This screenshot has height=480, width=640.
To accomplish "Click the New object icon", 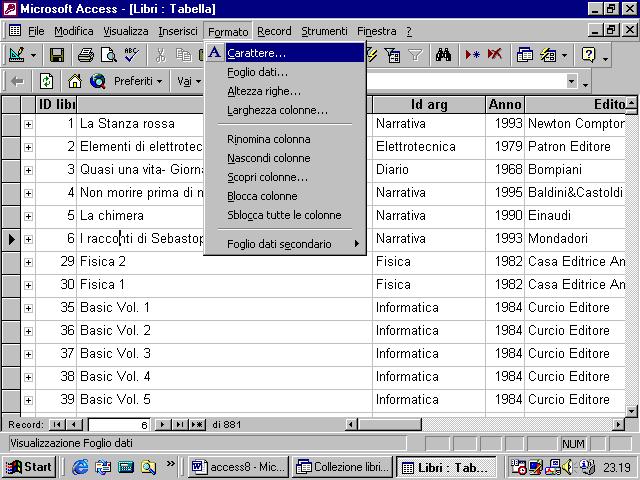I will pos(548,55).
